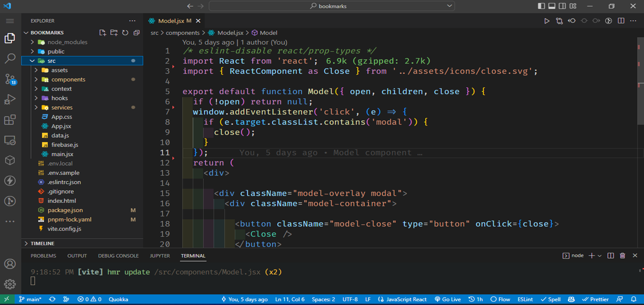Viewport: 644px width, 305px height.
Task: Click the Copilot icon in status bar
Action: coord(571,299)
